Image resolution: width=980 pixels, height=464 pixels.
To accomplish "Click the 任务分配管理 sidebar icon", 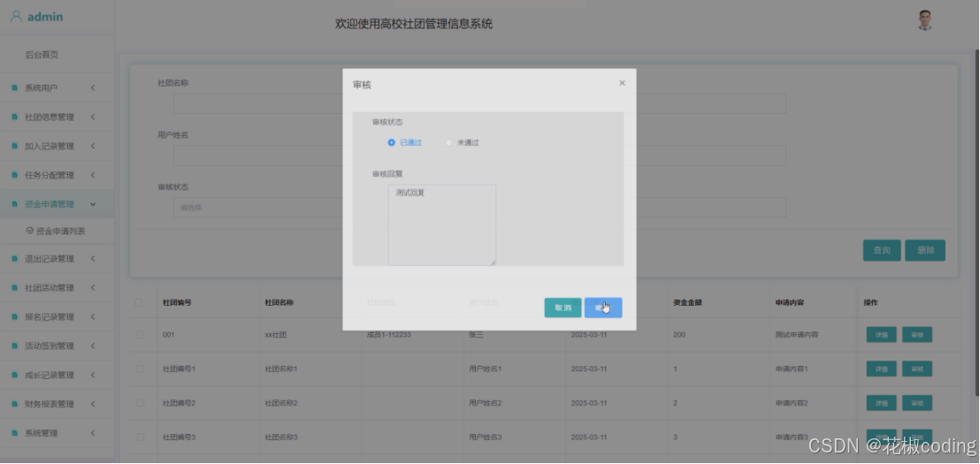I will 14,175.
